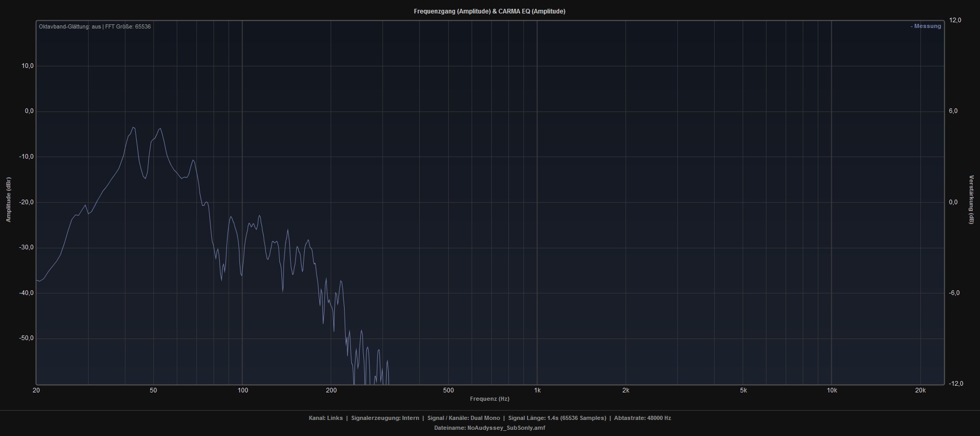
Task: Click the -30,0 amplitude axis label
Action: 25,247
